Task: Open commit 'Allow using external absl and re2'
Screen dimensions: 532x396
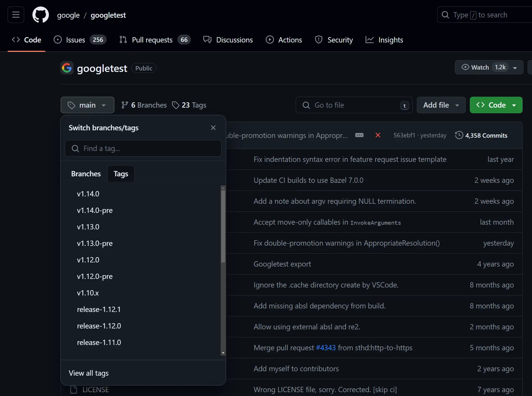Action: pyautogui.click(x=307, y=327)
